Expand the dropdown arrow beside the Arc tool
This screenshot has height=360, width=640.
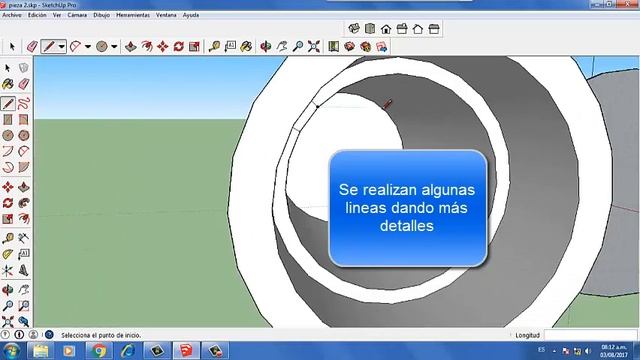pos(88,47)
